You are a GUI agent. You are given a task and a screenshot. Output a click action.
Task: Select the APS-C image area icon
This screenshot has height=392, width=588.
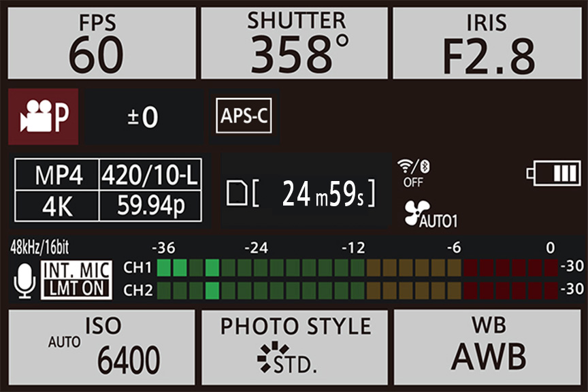click(x=244, y=116)
